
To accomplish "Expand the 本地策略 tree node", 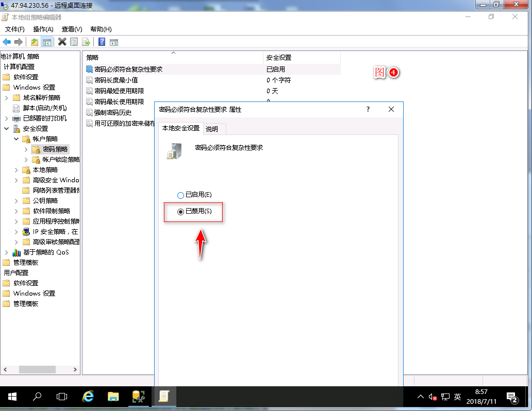I will [x=16, y=170].
